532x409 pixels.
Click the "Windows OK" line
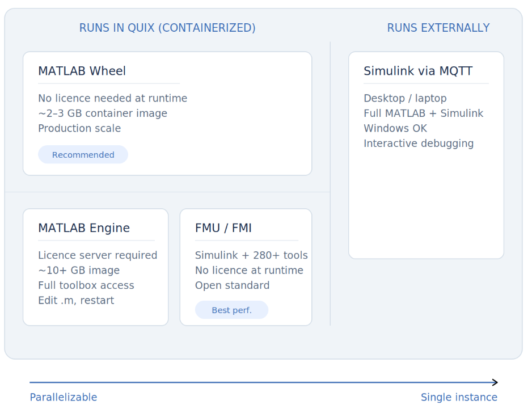click(395, 128)
